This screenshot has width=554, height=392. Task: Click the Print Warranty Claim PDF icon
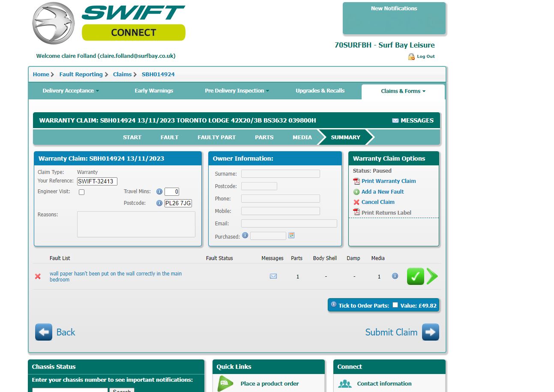[356, 181]
